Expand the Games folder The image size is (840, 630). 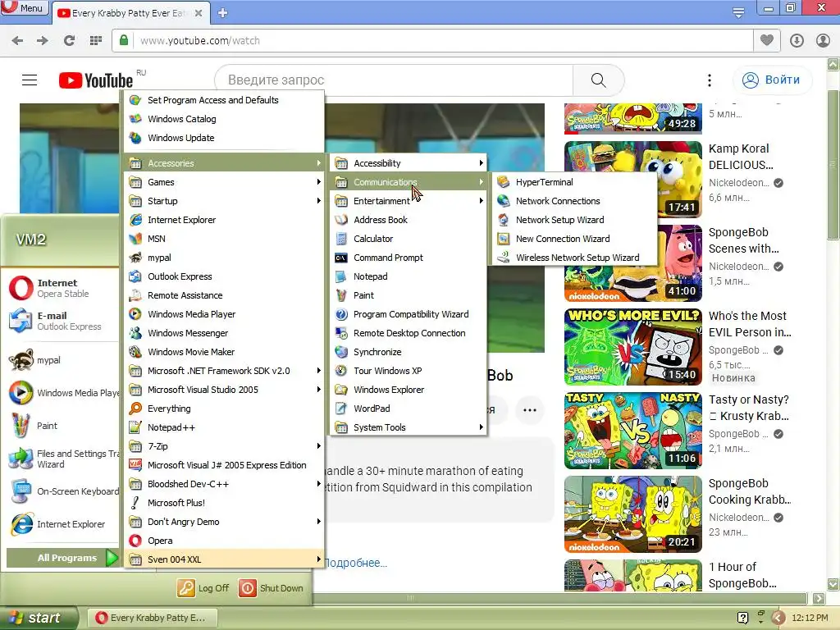tap(224, 182)
